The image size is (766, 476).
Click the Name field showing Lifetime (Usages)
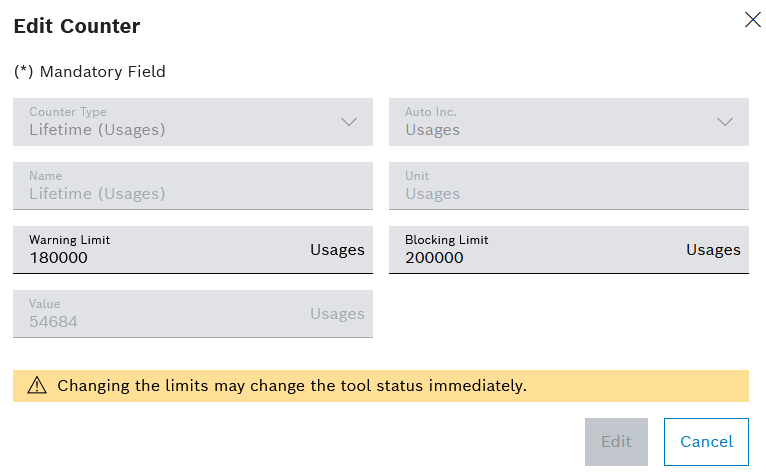point(193,186)
